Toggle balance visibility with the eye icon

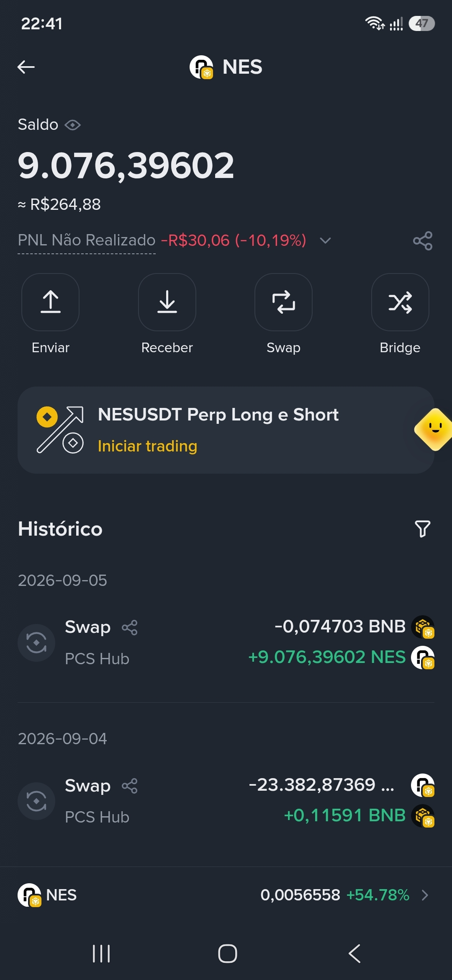click(x=73, y=125)
